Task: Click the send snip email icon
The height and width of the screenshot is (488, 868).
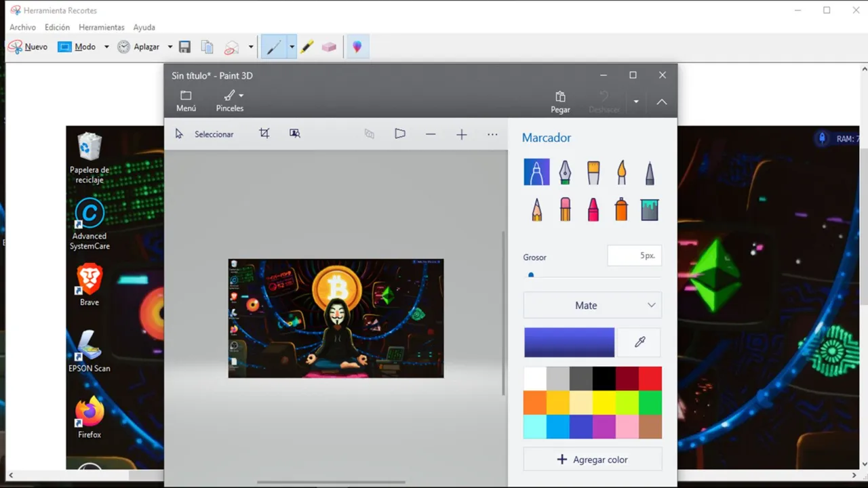Action: (x=232, y=47)
